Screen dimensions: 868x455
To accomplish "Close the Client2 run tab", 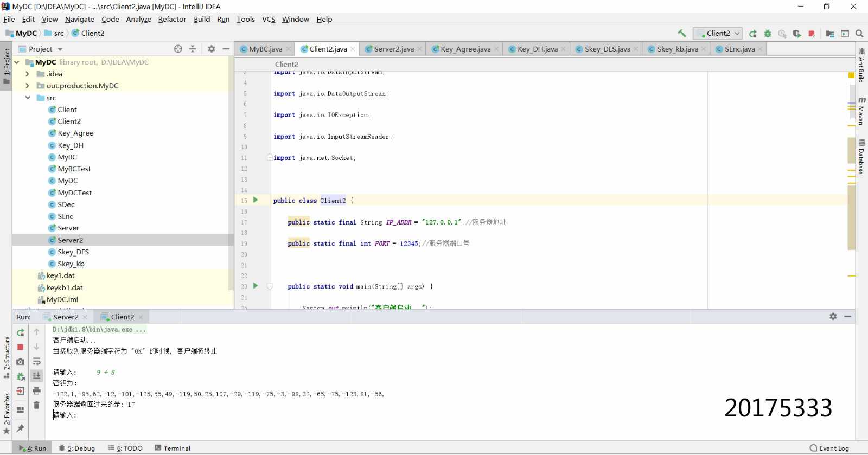I will click(141, 317).
